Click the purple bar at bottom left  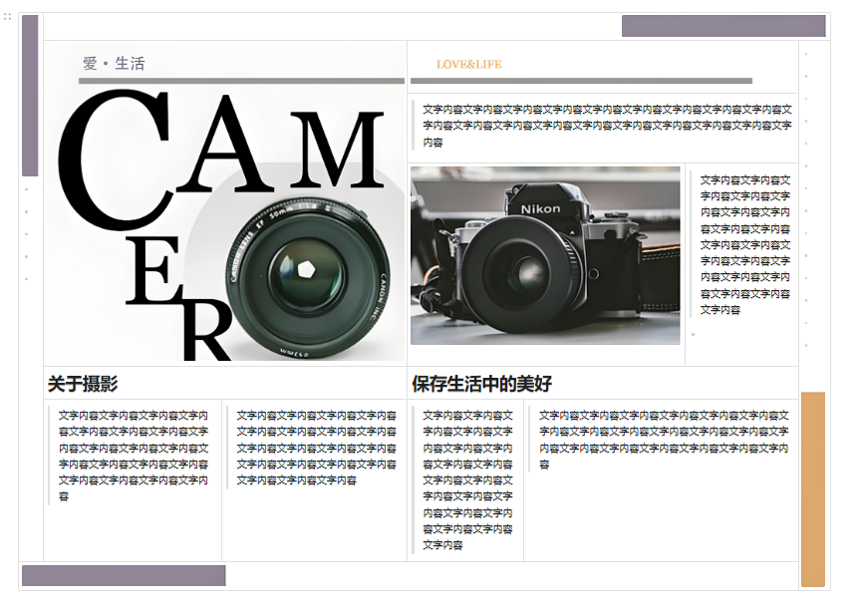coord(124,575)
